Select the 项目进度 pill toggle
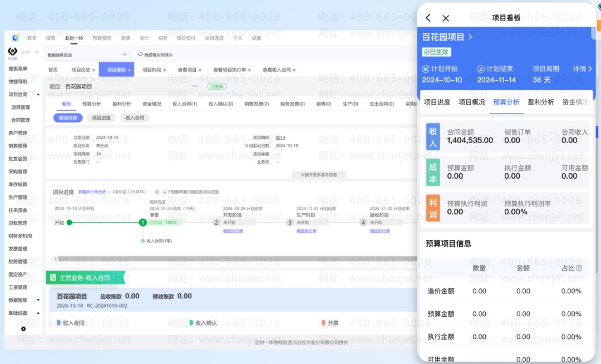The width and height of the screenshot is (601, 364). coord(101,118)
